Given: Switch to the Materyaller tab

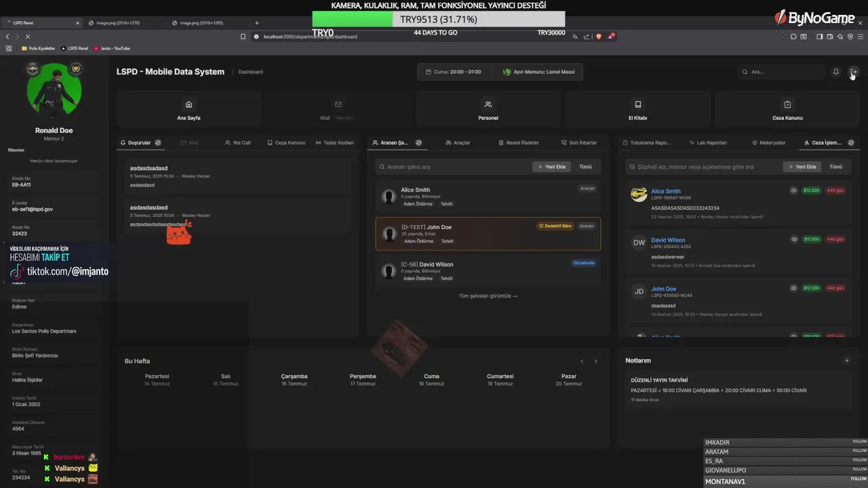Looking at the screenshot, I should point(769,143).
